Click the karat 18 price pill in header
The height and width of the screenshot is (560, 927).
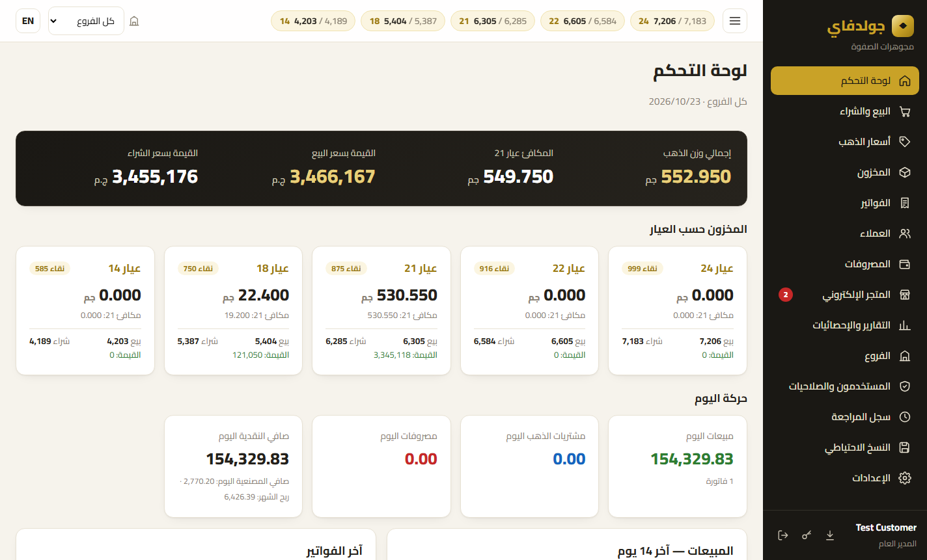[403, 21]
